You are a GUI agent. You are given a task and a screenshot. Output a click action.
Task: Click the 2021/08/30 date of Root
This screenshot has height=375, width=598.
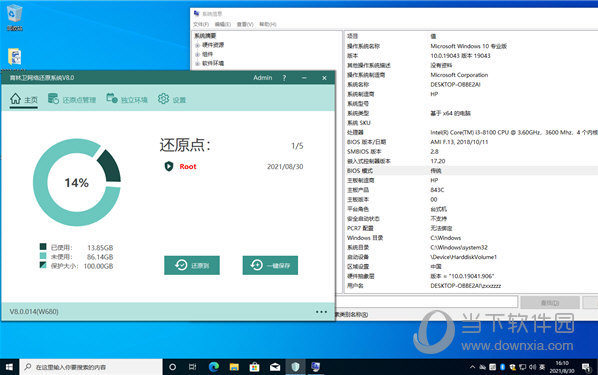285,167
